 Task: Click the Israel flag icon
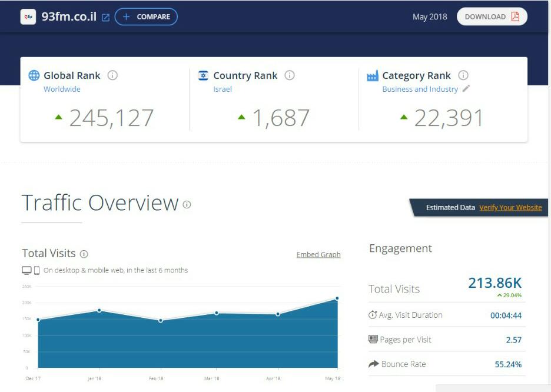[204, 75]
